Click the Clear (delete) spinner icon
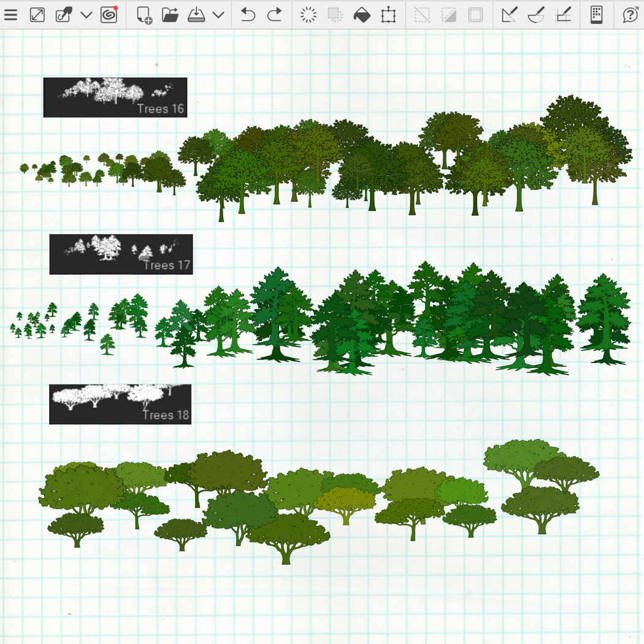The height and width of the screenshot is (644, 644). [x=308, y=15]
